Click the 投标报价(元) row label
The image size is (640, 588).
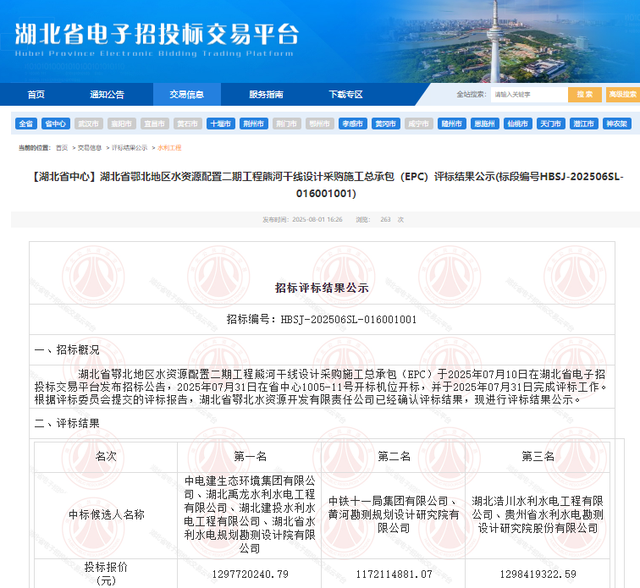click(x=106, y=574)
